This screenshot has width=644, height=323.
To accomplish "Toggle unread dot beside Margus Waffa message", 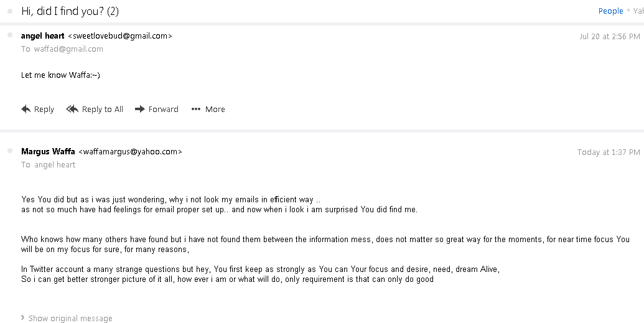I will tap(9, 151).
